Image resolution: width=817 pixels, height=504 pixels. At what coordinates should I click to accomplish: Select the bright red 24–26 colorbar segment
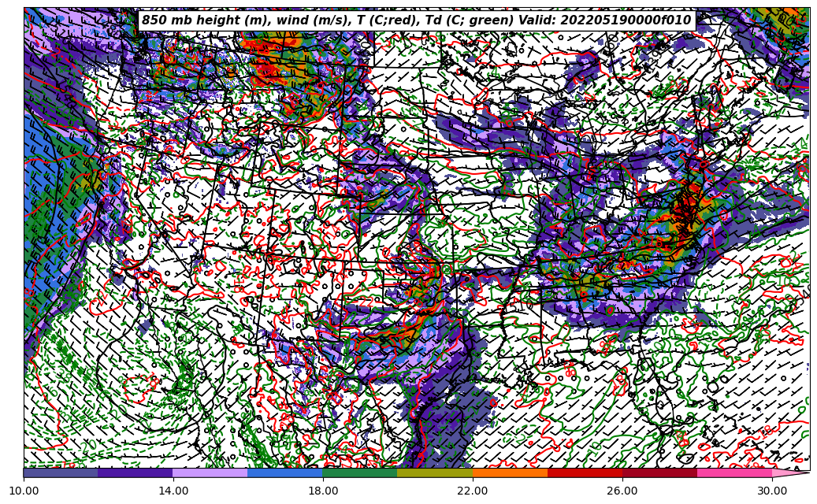click(585, 472)
